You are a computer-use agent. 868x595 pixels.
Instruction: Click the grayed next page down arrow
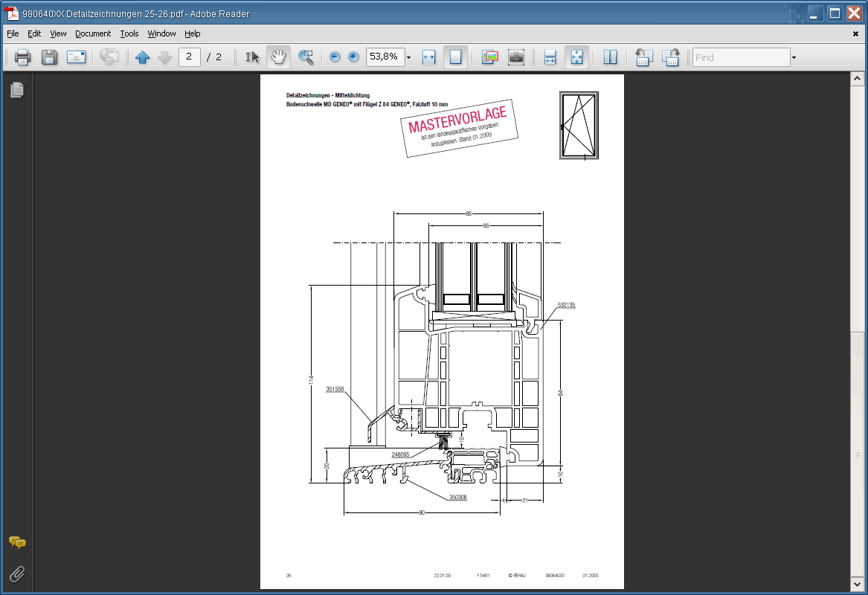pos(165,57)
